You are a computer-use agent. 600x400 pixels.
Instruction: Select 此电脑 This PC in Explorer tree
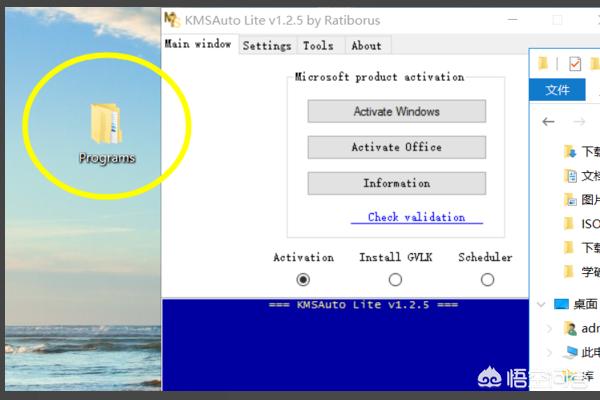tap(582, 352)
